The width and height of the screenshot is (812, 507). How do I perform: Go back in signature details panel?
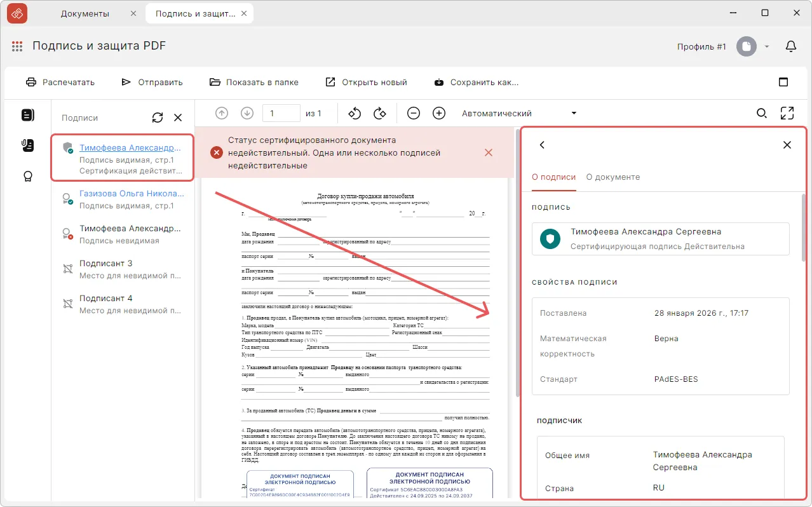pos(542,145)
